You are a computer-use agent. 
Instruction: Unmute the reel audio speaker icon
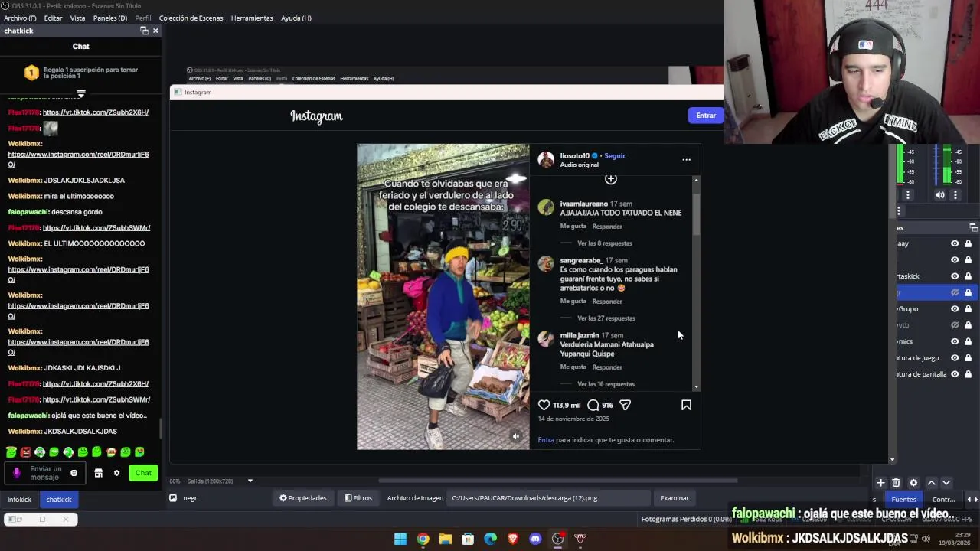[x=516, y=437]
